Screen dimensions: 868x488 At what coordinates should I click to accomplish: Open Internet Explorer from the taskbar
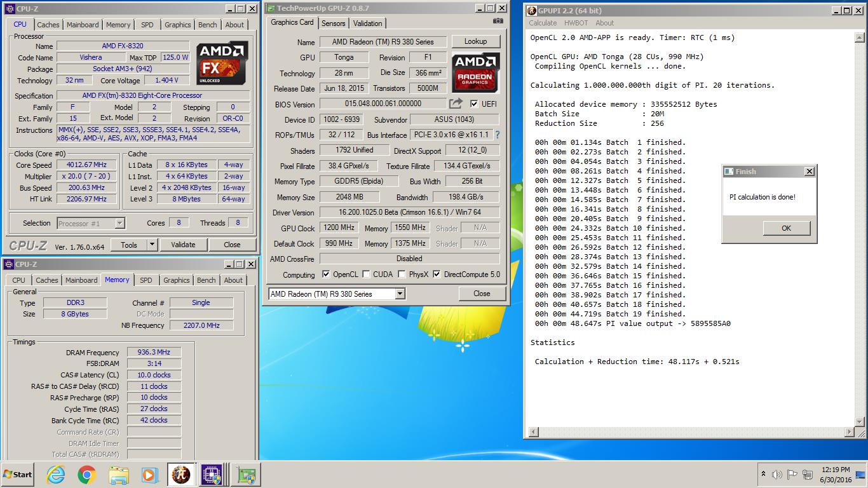tap(56, 475)
